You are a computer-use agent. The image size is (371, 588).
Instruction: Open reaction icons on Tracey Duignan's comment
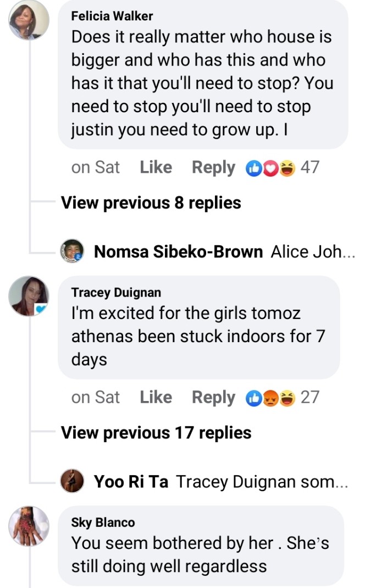coord(271,398)
